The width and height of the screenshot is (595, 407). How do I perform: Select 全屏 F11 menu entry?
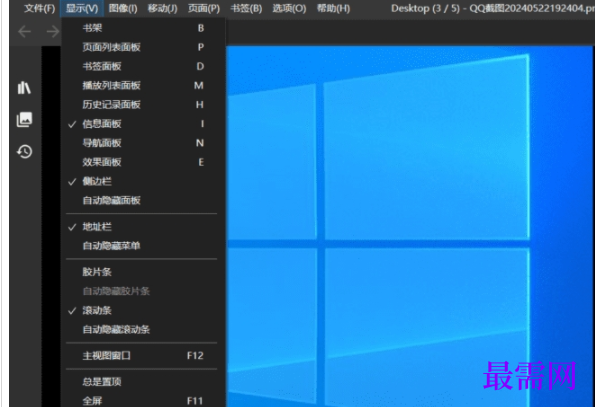pyautogui.click(x=142, y=401)
